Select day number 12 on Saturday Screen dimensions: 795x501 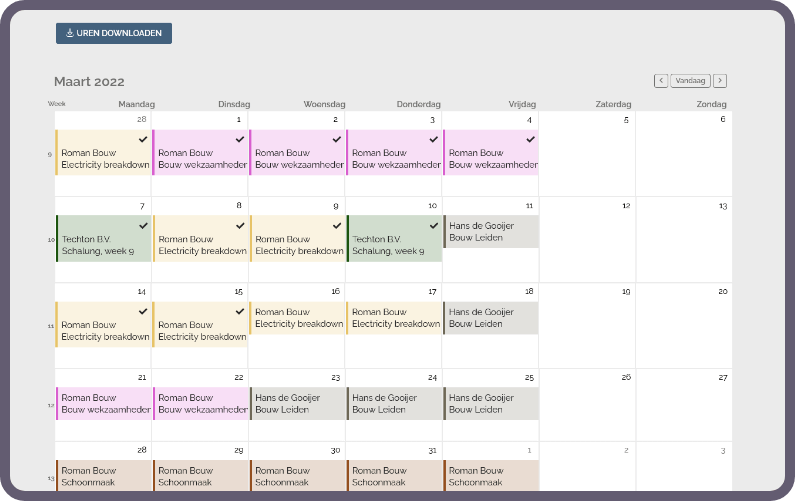(626, 205)
